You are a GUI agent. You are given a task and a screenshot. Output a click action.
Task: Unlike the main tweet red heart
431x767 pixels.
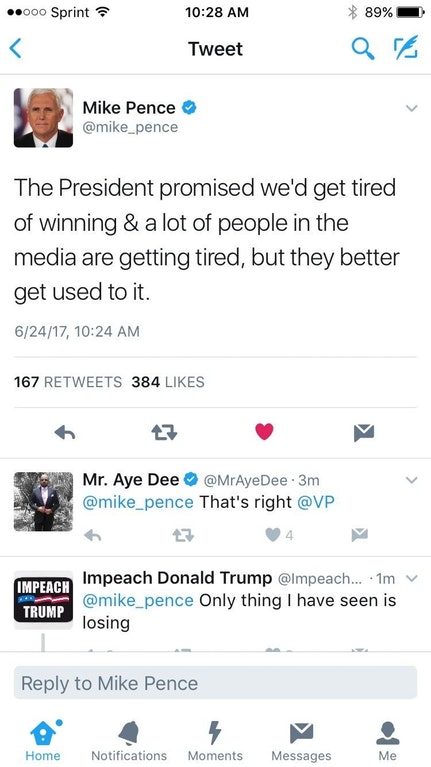click(x=264, y=432)
